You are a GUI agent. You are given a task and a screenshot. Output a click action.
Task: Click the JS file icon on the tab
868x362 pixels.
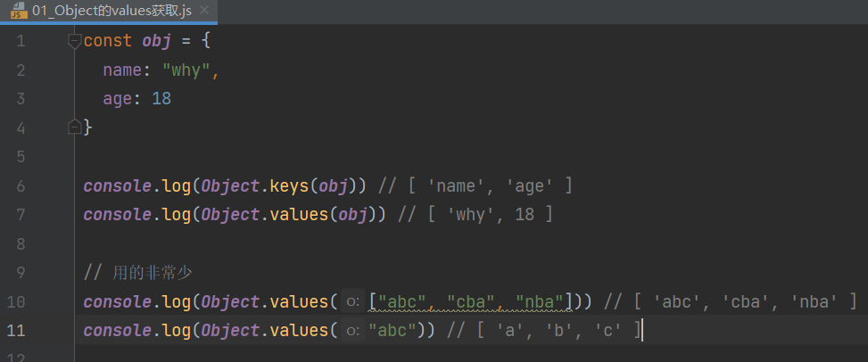pyautogui.click(x=20, y=11)
